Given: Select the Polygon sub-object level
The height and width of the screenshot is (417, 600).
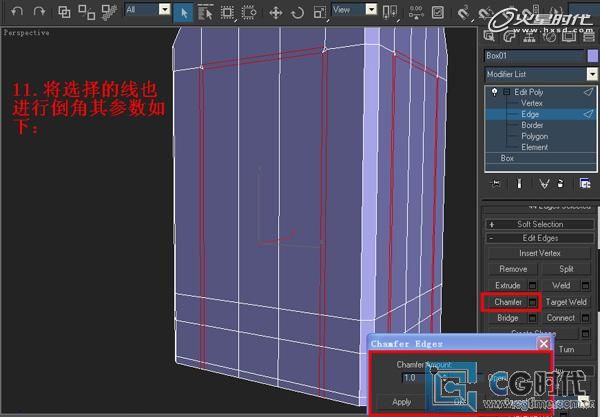Looking at the screenshot, I should [535, 136].
